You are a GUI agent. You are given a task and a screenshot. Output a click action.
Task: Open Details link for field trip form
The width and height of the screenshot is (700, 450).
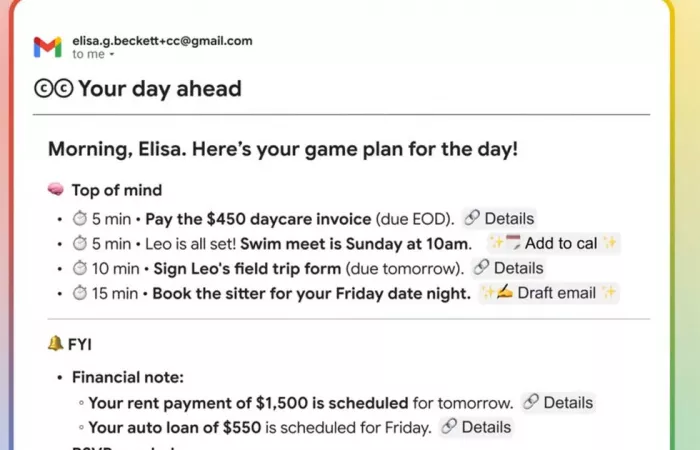pos(508,268)
